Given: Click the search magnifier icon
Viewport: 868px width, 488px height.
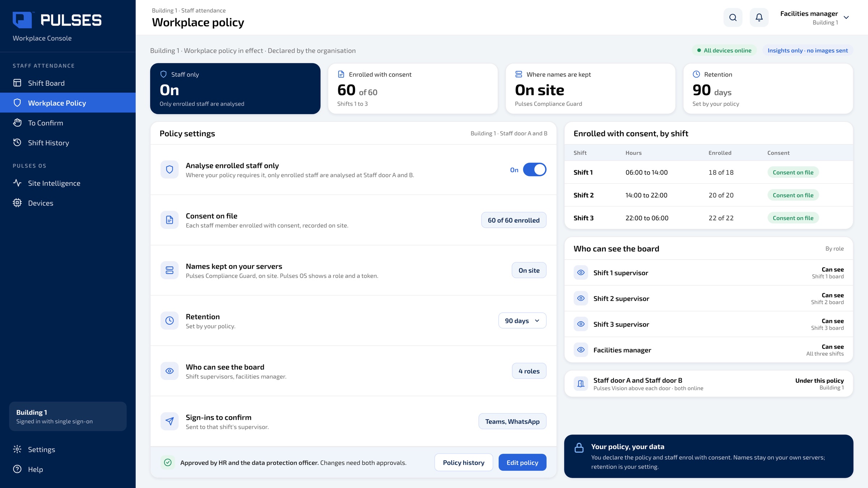Looking at the screenshot, I should click(x=733, y=17).
